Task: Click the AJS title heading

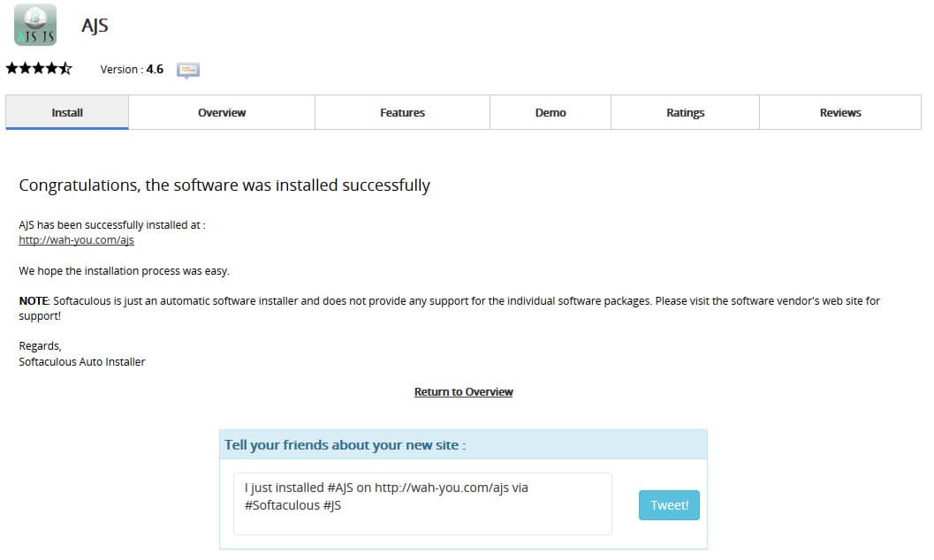Action: tap(95, 26)
